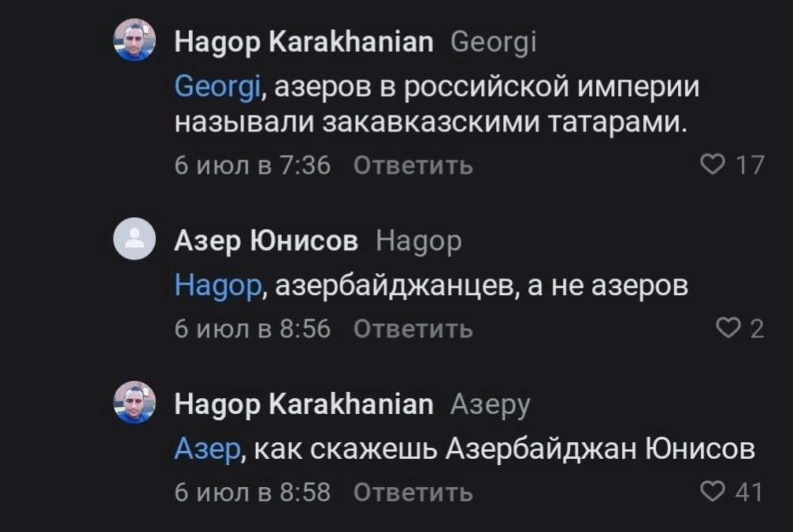793x532 pixels.
Task: Open Hagop's avatar on the bottom comment
Action: (135, 402)
